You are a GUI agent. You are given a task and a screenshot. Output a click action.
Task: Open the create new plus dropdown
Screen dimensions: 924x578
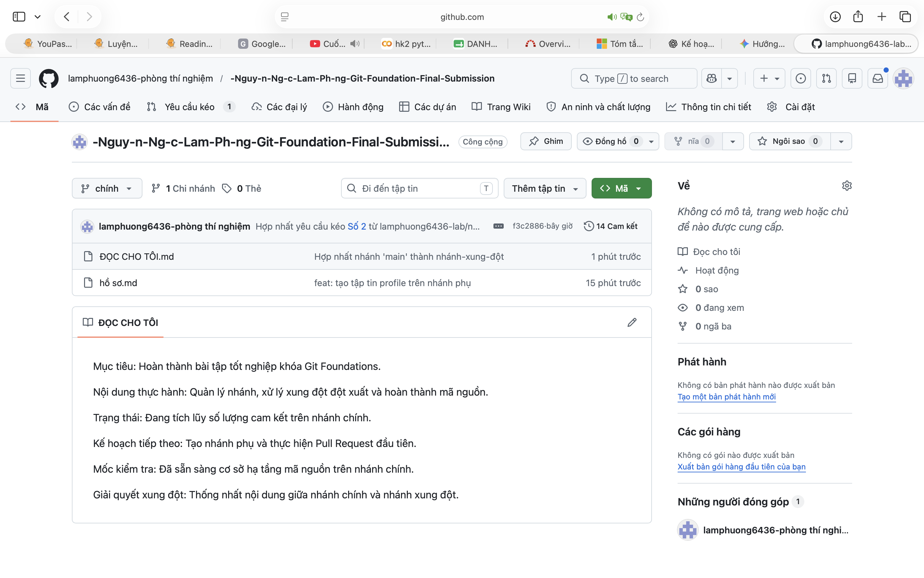point(769,78)
